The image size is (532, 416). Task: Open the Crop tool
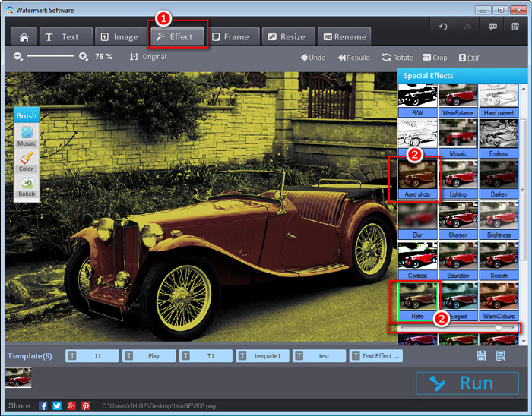click(435, 58)
